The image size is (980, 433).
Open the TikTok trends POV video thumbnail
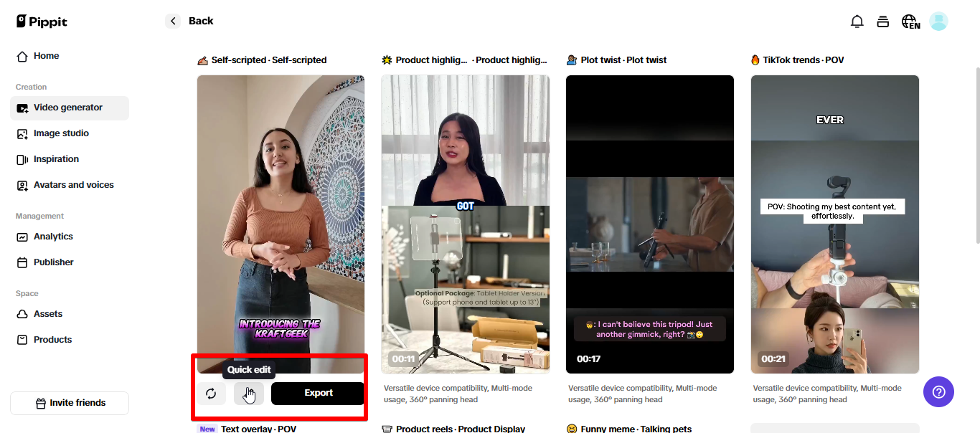(x=834, y=222)
